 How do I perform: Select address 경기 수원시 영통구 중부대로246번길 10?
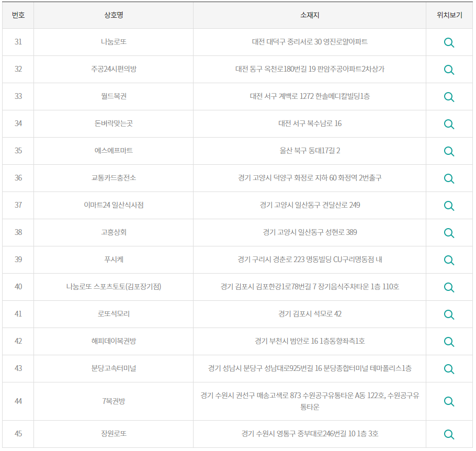298,434
